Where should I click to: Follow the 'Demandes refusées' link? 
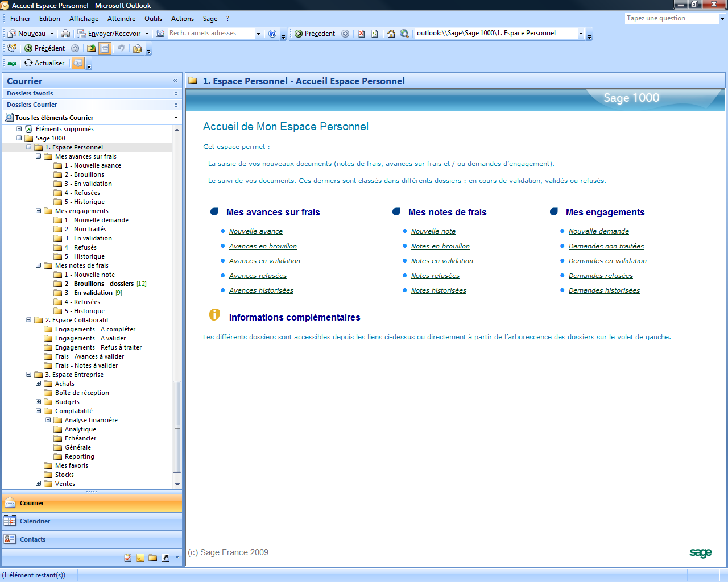[601, 276]
